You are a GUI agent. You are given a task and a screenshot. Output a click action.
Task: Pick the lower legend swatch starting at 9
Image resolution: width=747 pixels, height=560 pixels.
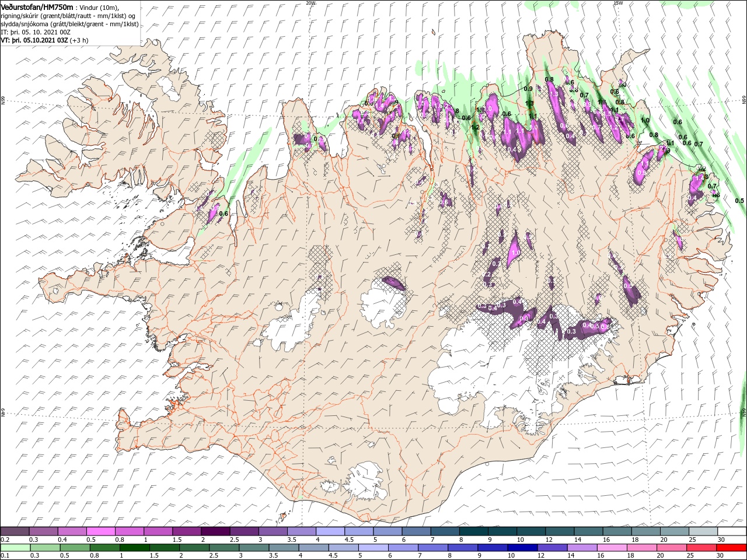(x=493, y=548)
